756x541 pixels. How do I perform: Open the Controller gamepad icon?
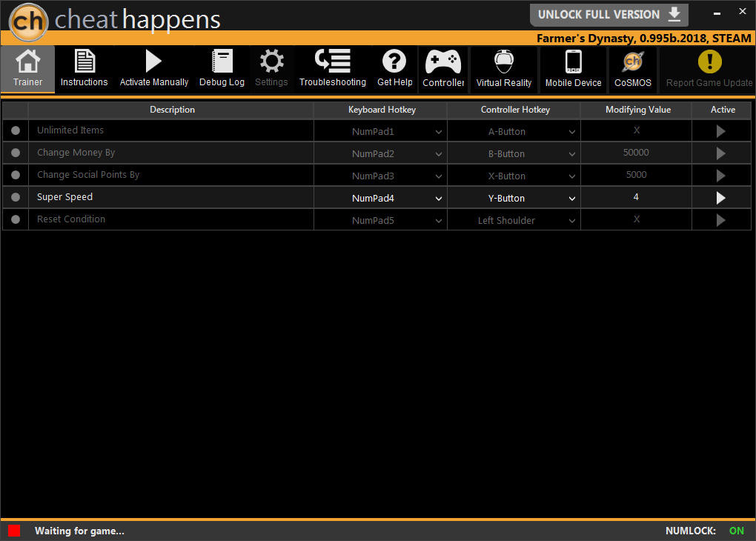pyautogui.click(x=443, y=62)
